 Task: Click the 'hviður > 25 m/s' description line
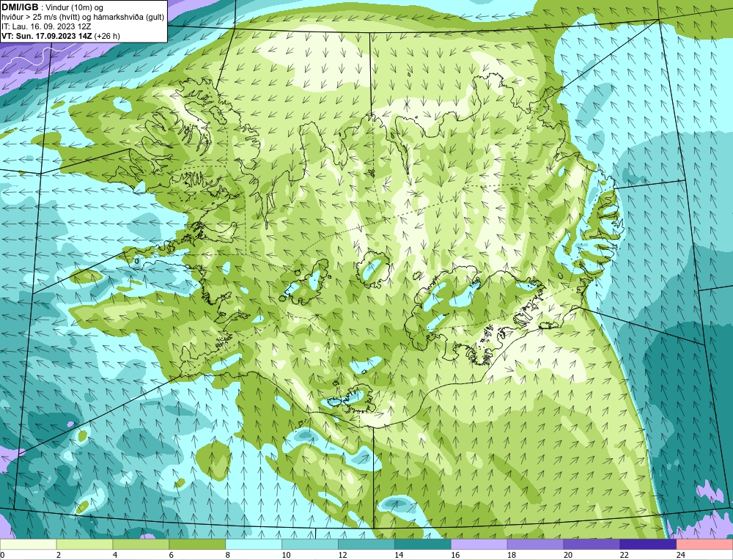pos(84,18)
